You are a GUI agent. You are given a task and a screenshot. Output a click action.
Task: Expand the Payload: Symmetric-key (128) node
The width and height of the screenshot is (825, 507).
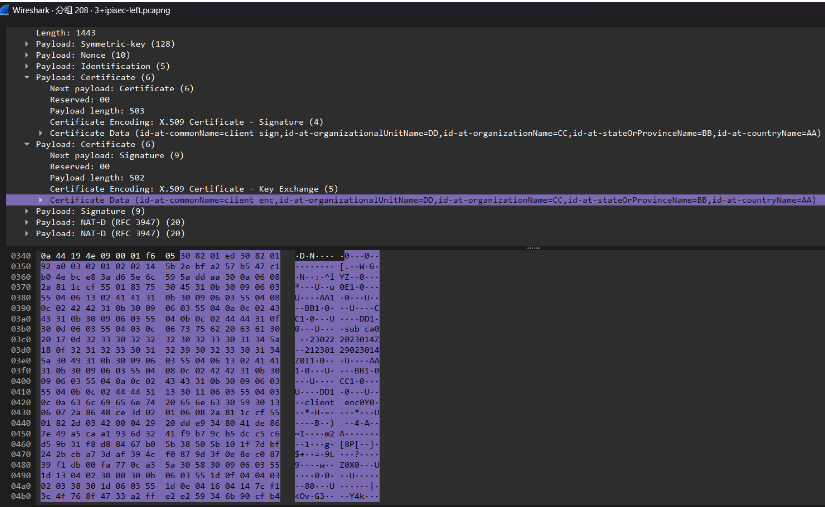pyautogui.click(x=27, y=44)
